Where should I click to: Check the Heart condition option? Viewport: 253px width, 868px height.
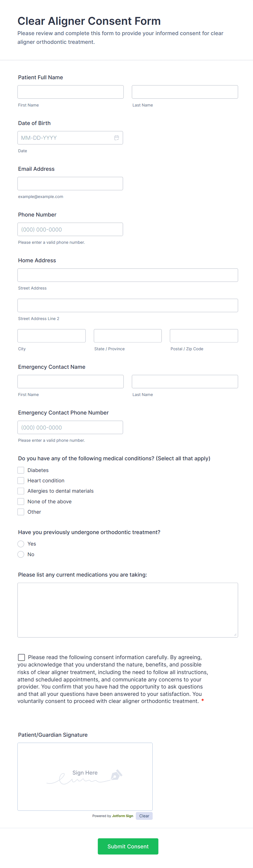pos(21,480)
